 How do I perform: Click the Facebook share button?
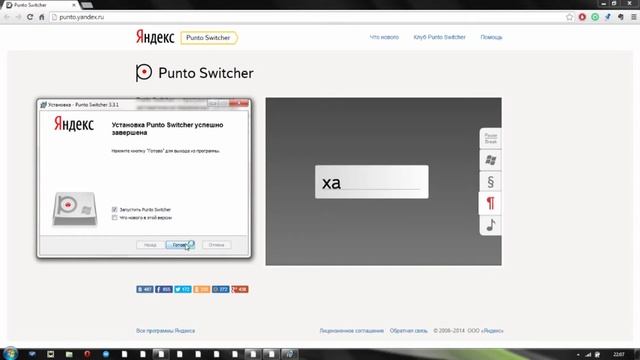pos(164,289)
